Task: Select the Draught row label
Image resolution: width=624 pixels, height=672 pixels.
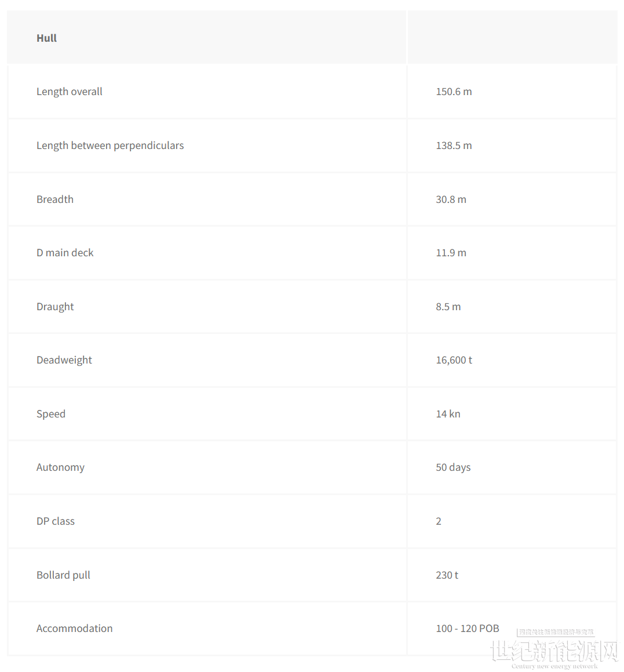Action: pyautogui.click(x=55, y=307)
